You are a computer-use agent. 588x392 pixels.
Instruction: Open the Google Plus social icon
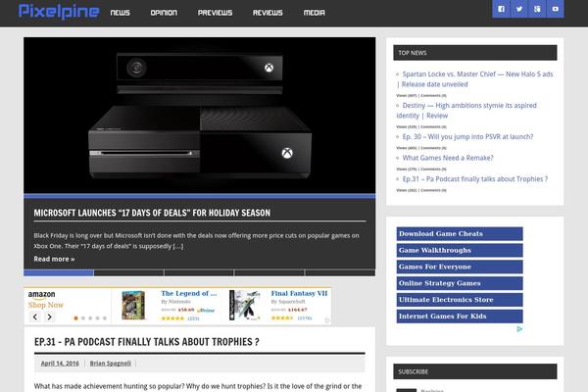coord(537,9)
